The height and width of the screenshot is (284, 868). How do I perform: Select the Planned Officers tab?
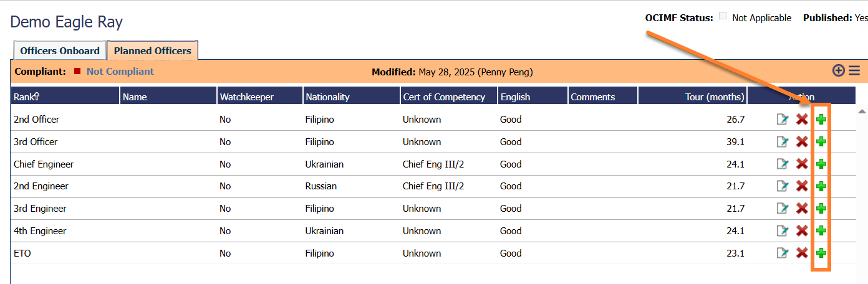(x=152, y=51)
